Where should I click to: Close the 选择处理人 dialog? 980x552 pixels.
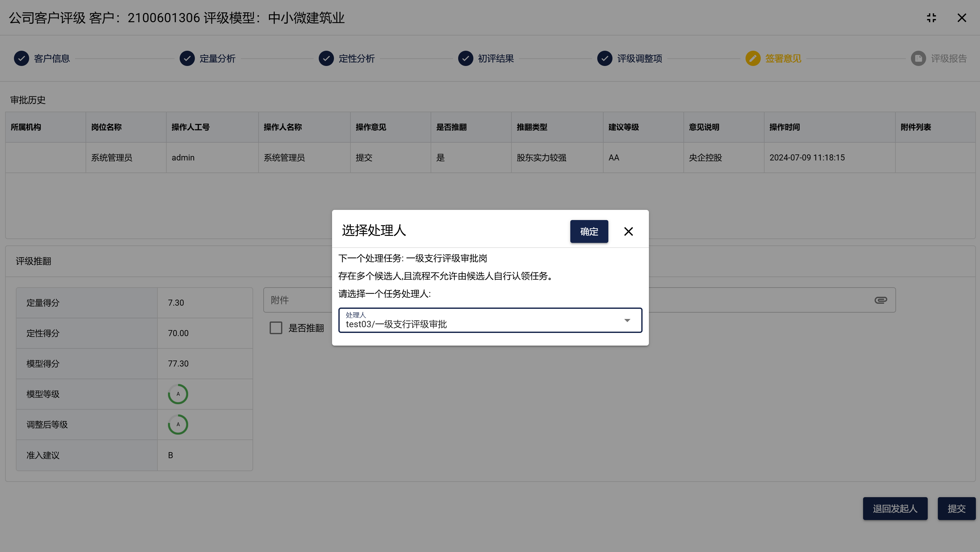(628, 231)
